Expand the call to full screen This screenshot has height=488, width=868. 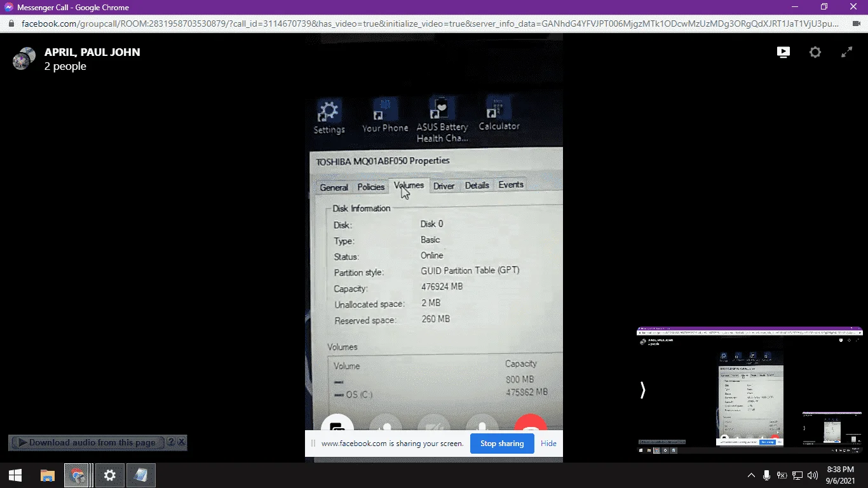click(847, 53)
